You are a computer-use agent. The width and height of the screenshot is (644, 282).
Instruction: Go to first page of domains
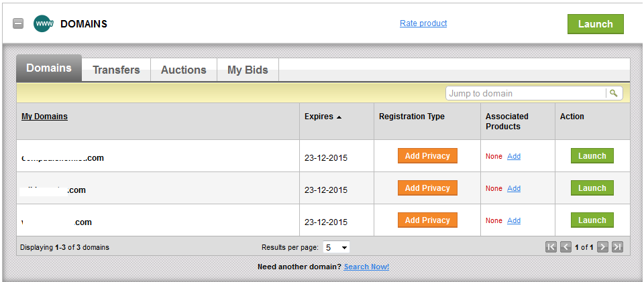point(551,247)
